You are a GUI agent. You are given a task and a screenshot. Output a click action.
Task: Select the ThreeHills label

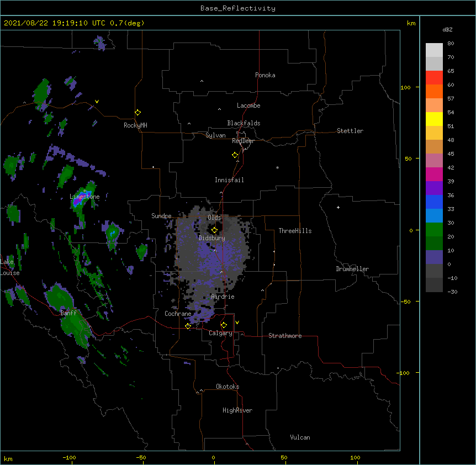tap(295, 231)
